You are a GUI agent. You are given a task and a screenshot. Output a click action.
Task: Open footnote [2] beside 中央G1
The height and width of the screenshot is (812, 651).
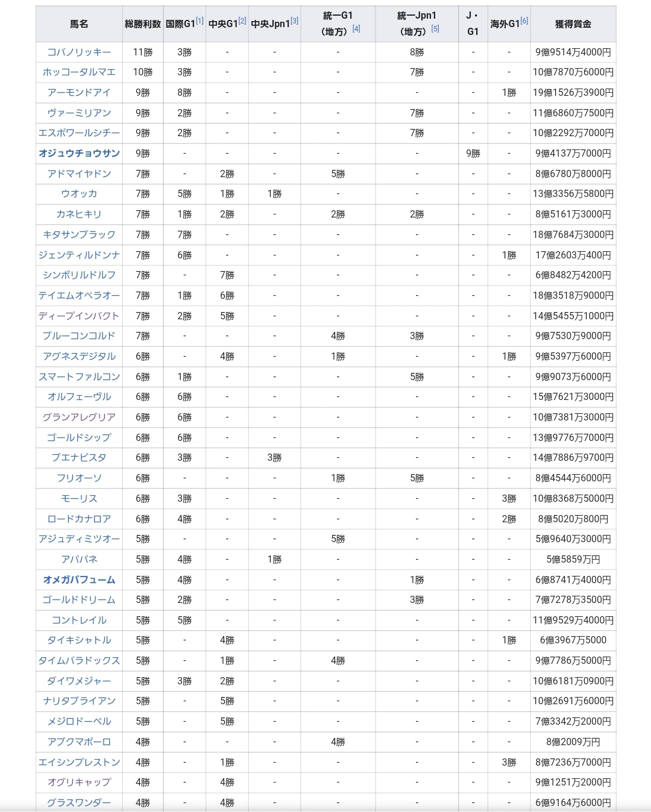(242, 21)
